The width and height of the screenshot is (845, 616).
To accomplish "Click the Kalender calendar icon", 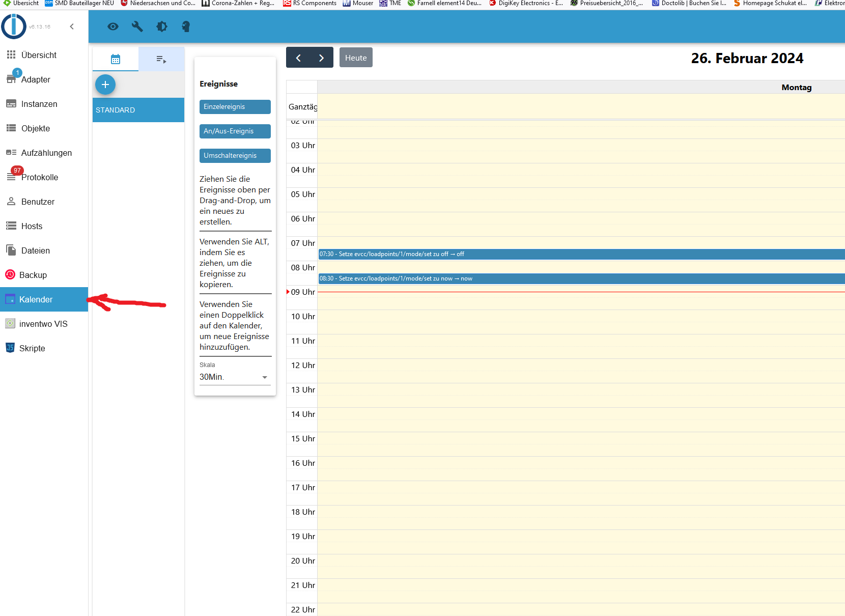I will pyautogui.click(x=10, y=299).
